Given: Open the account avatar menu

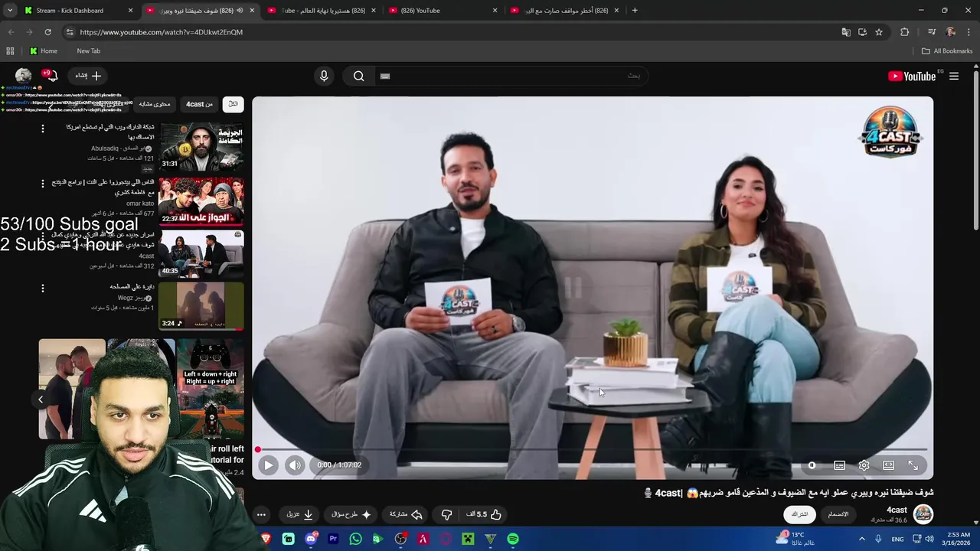Looking at the screenshot, I should point(24,76).
